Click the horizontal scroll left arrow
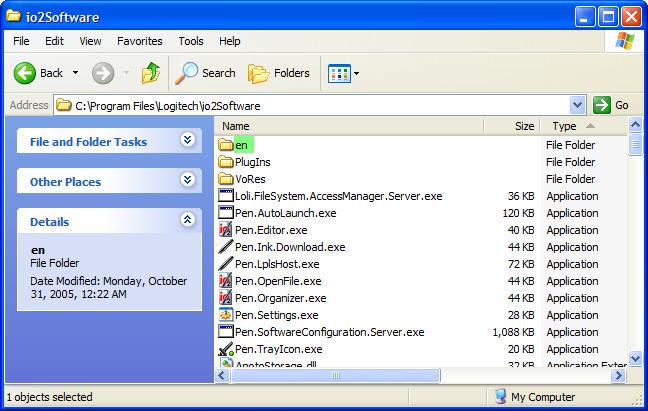The image size is (648, 411). (222, 375)
